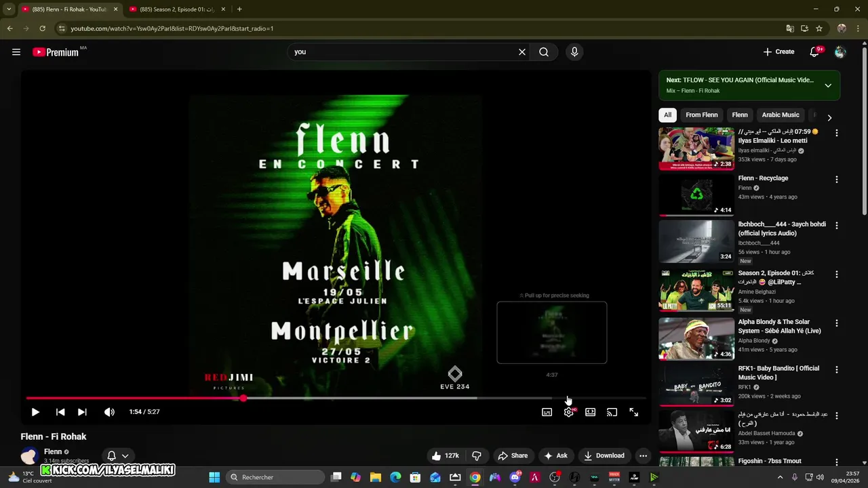Go back in browser history
868x488 pixels.
[x=9, y=28]
